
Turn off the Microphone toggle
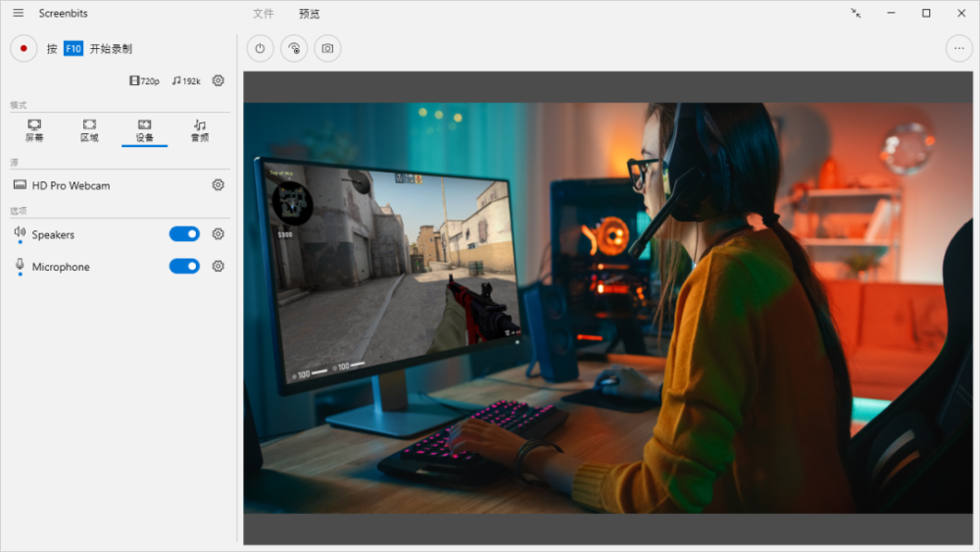pos(184,266)
